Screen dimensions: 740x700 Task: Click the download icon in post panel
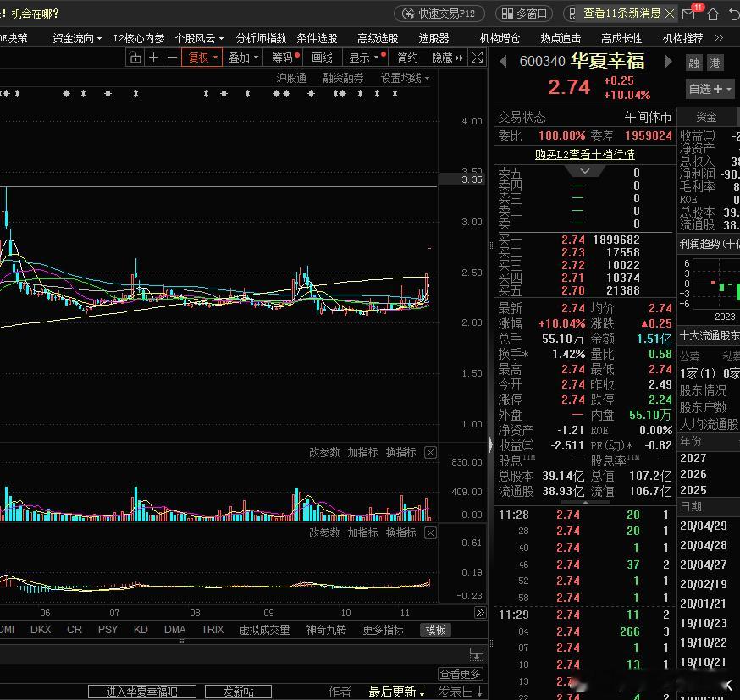point(476,653)
